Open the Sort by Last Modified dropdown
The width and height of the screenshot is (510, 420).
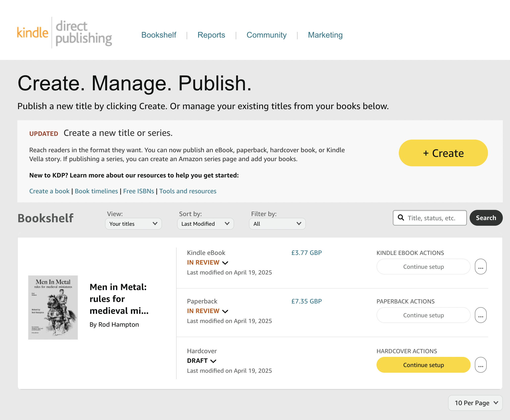205,224
